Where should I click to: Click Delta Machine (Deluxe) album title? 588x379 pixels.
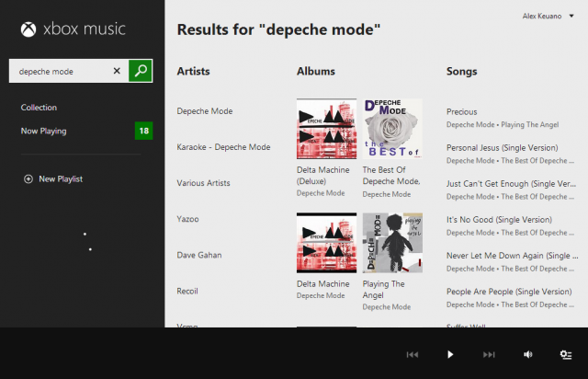point(323,176)
